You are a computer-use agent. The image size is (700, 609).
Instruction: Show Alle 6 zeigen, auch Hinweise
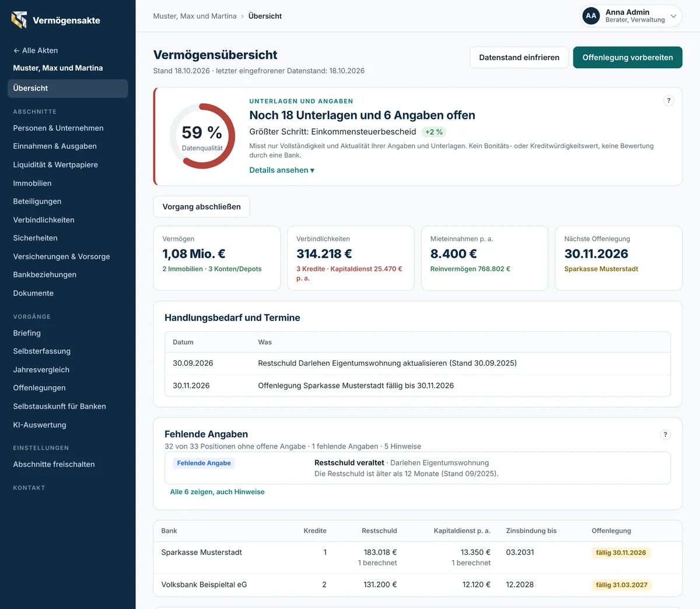tap(217, 492)
